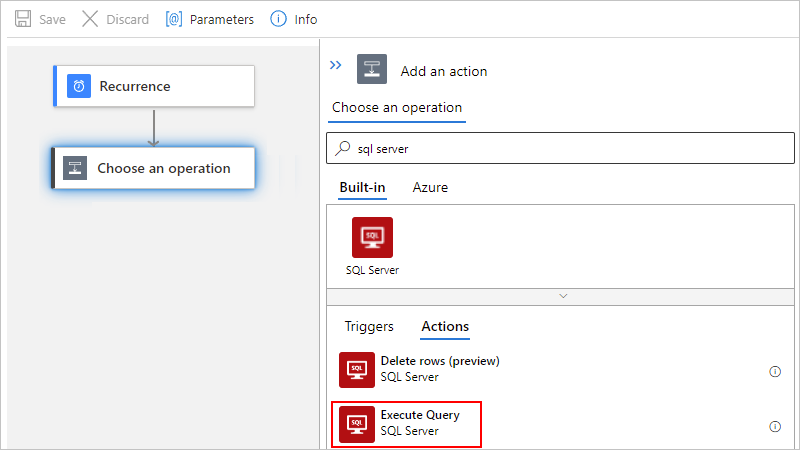Click the Recurrence clock icon
The image size is (800, 450).
pos(79,86)
